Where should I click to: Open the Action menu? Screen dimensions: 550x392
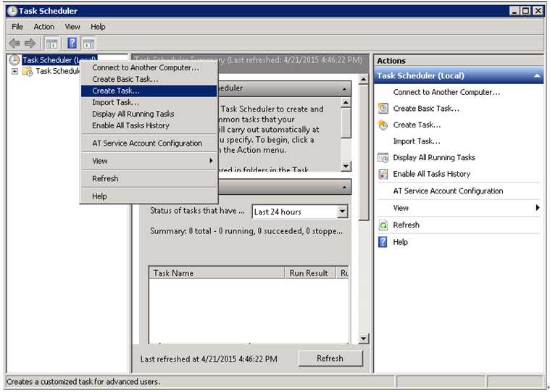[44, 27]
